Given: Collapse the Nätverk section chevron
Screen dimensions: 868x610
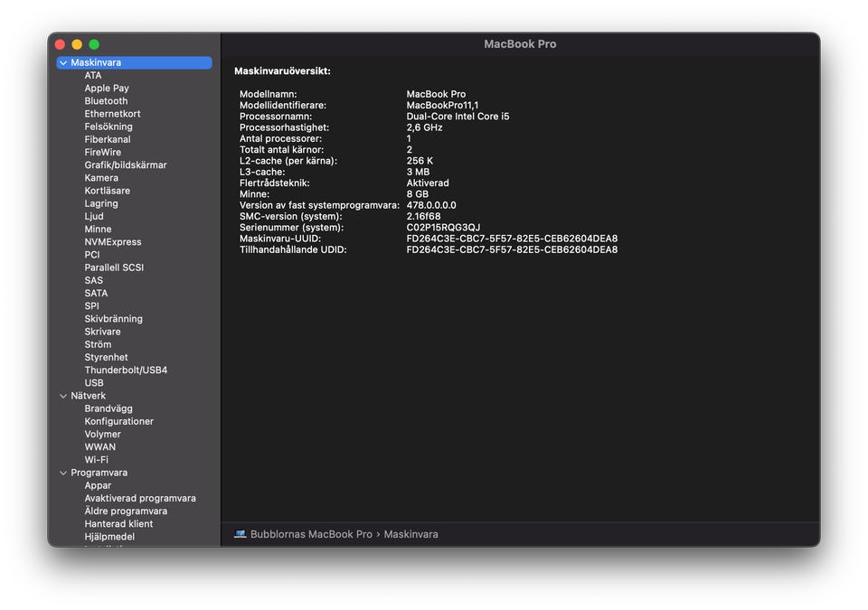Looking at the screenshot, I should click(x=62, y=396).
